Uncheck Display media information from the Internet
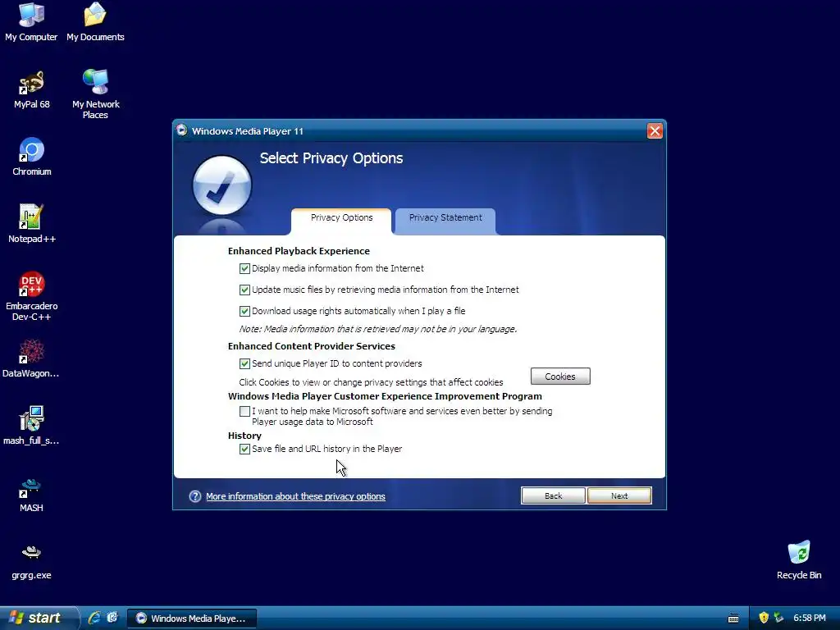 [244, 268]
